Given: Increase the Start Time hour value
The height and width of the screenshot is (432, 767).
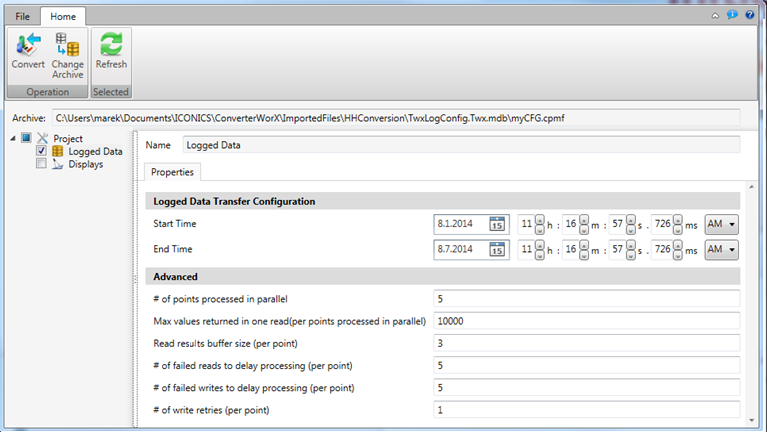Looking at the screenshot, I should click(x=540, y=219).
